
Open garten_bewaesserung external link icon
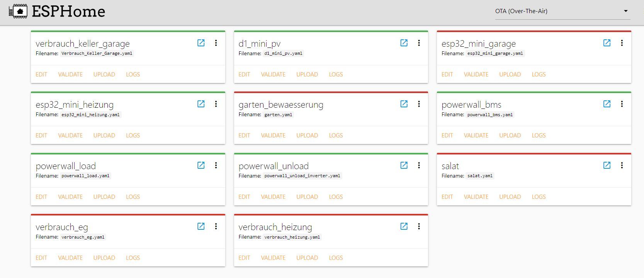[404, 104]
